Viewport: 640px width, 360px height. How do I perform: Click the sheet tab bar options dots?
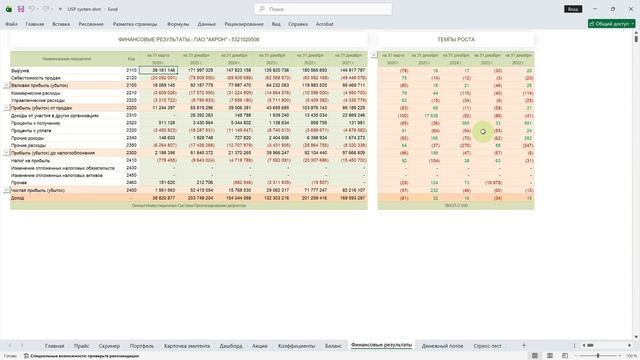pos(575,346)
